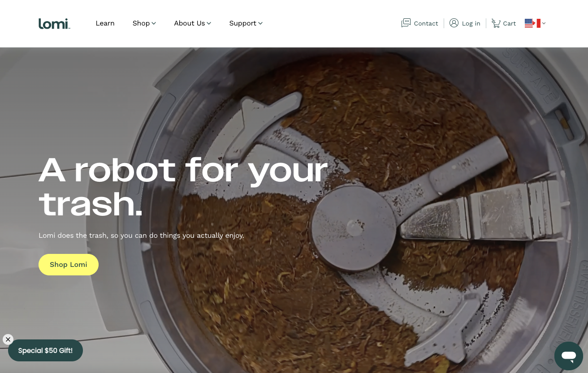The width and height of the screenshot is (588, 373).
Task: Open the Log in link
Action: 471,23
